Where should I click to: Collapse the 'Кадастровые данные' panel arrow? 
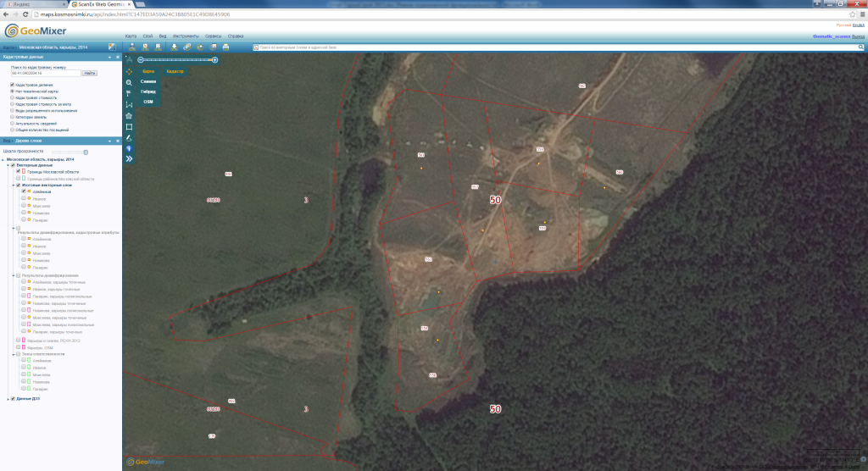(x=109, y=57)
